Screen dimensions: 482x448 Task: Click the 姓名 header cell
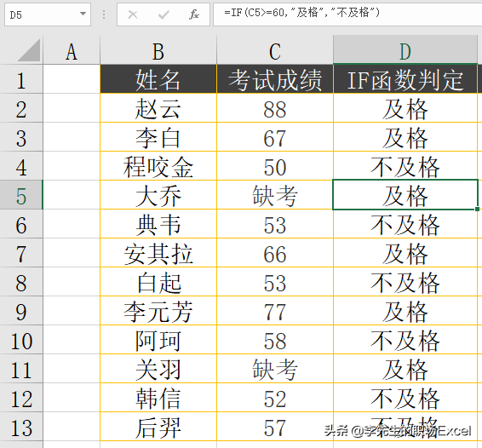[158, 79]
